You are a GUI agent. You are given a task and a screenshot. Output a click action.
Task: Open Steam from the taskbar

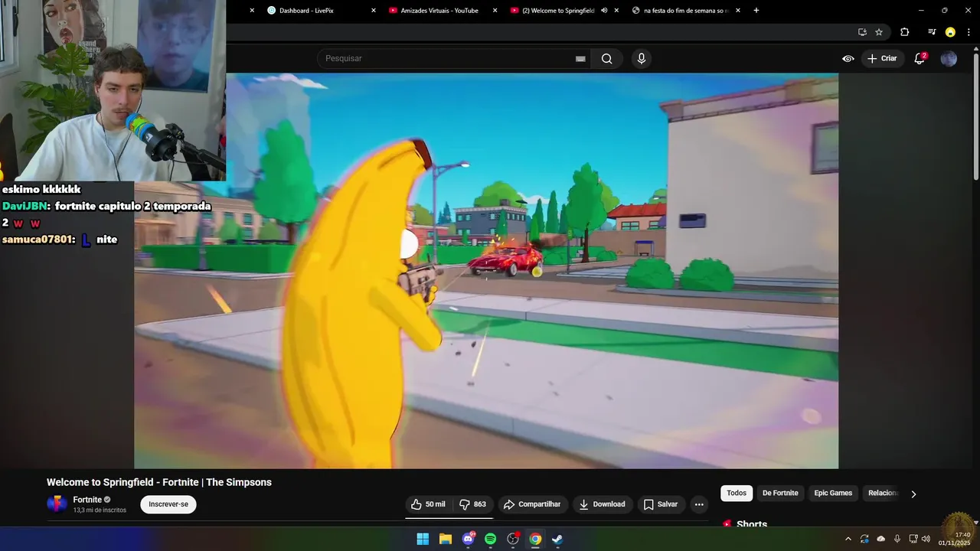(x=557, y=539)
